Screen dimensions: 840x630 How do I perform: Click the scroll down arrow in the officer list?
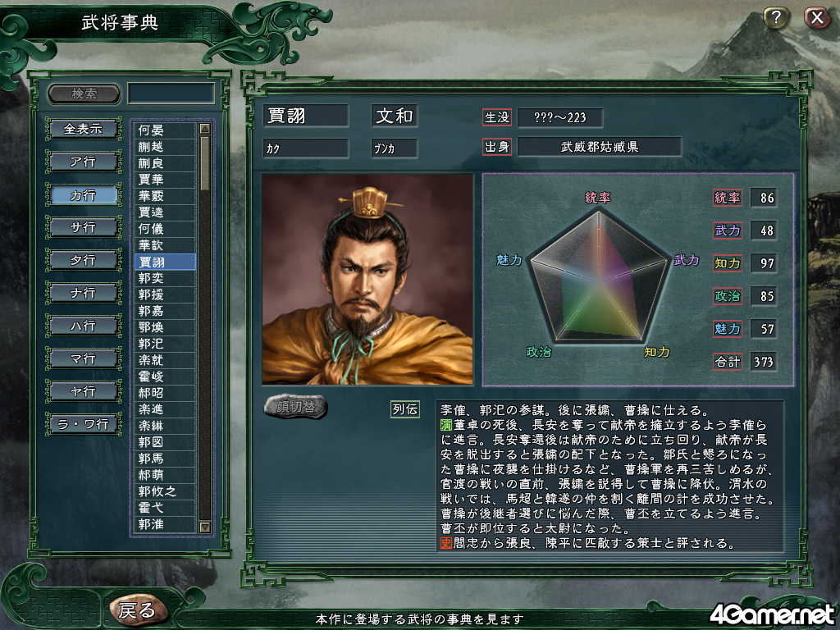204,527
